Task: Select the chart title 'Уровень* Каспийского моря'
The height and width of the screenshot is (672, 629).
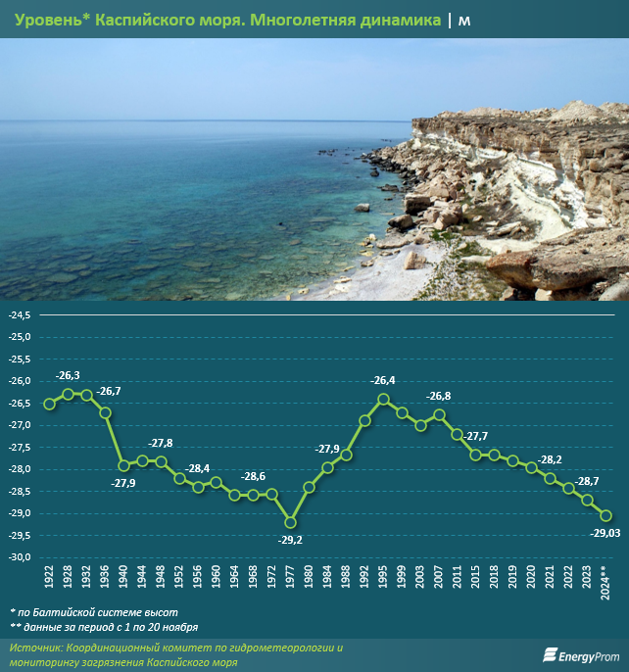Action: pyautogui.click(x=130, y=20)
